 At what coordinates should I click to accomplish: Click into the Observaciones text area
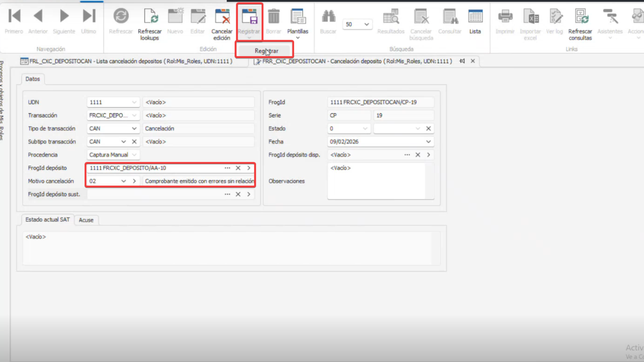(x=376, y=181)
